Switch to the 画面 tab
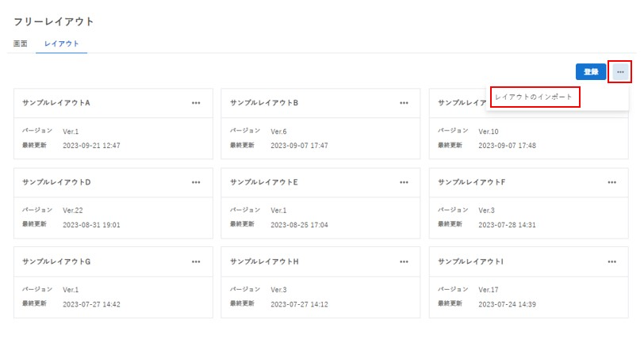The width and height of the screenshot is (644, 339). pos(21,44)
